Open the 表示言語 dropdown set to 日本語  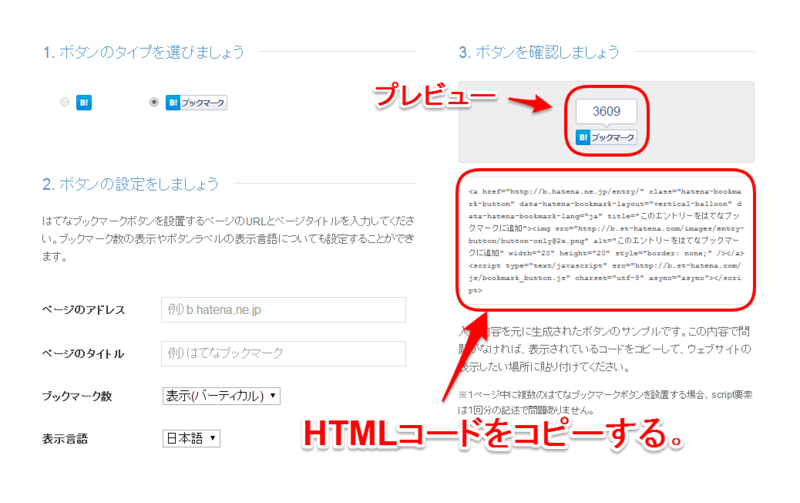coord(191,438)
